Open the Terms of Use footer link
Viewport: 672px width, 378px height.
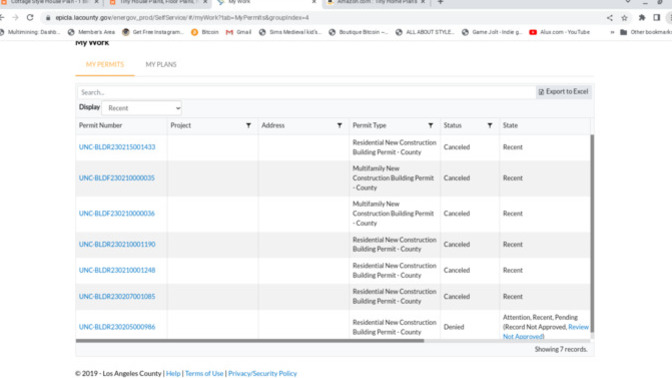(x=204, y=374)
